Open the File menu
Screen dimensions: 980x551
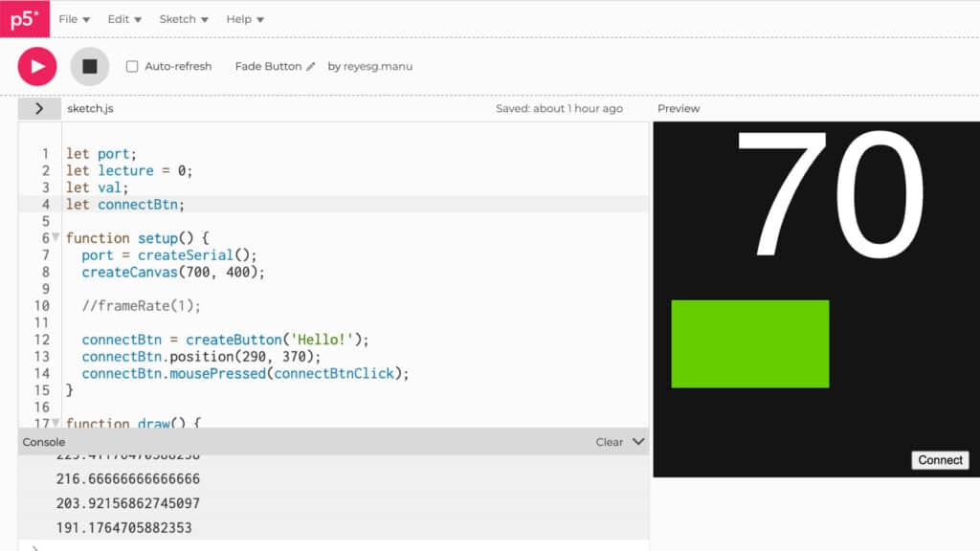click(x=74, y=19)
